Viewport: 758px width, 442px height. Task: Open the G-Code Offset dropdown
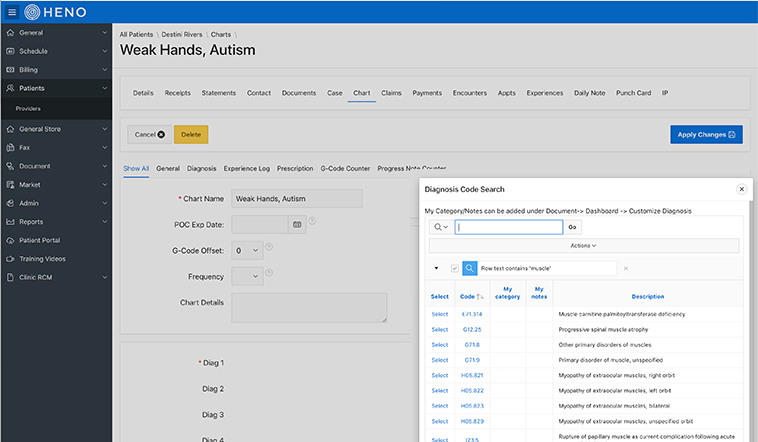[x=247, y=250]
